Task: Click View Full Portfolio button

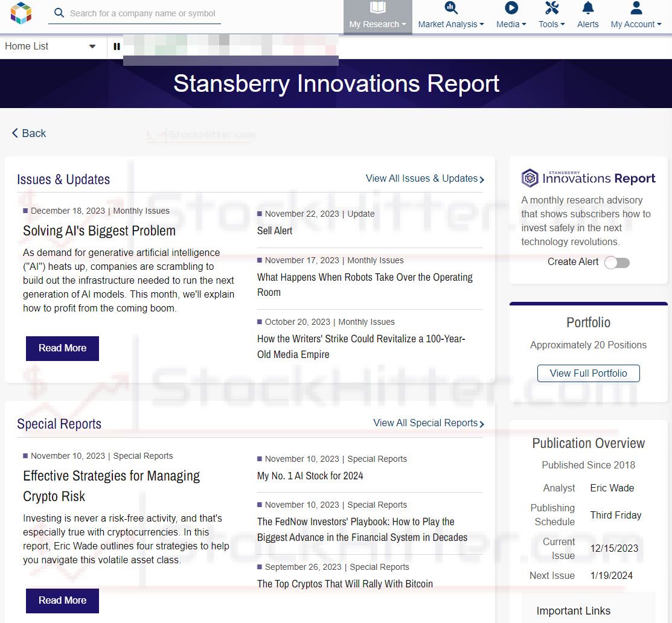Action: tap(587, 373)
